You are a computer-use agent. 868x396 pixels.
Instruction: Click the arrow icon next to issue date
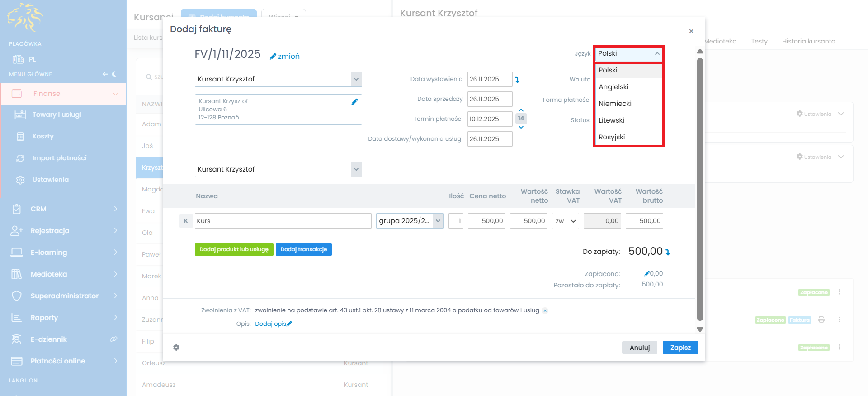click(x=517, y=80)
